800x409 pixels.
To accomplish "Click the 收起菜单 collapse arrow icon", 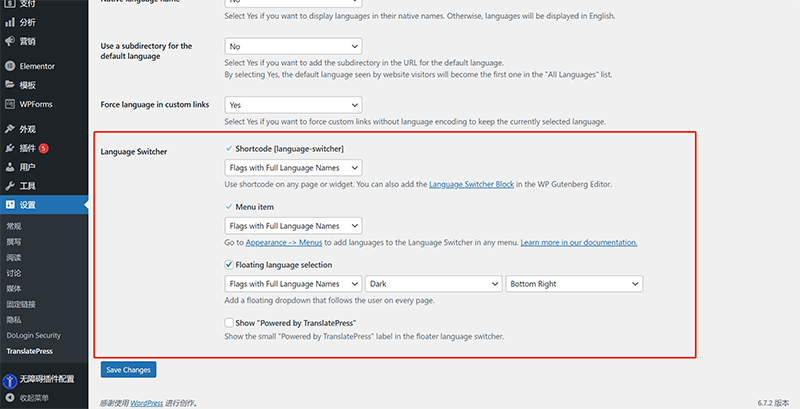I will 10,398.
